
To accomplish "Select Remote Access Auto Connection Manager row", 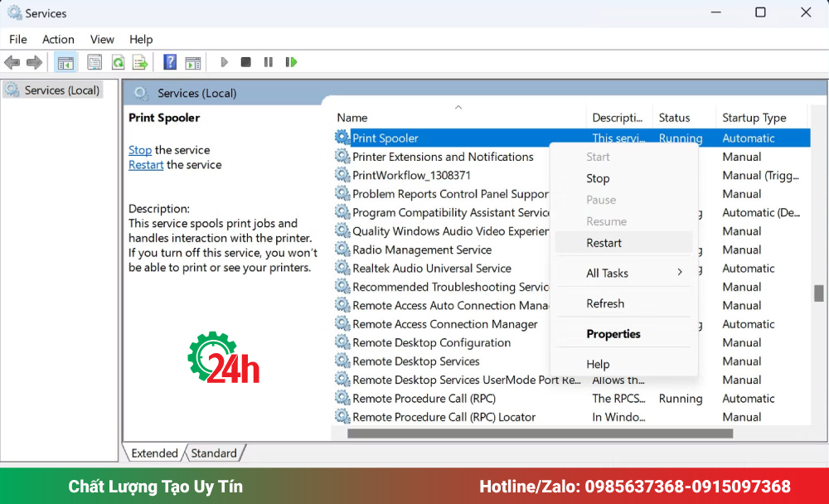I will click(450, 305).
